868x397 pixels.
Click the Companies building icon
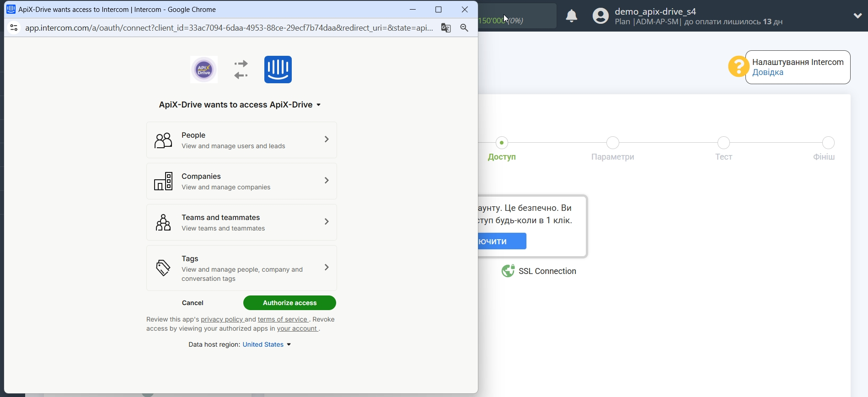(x=163, y=182)
